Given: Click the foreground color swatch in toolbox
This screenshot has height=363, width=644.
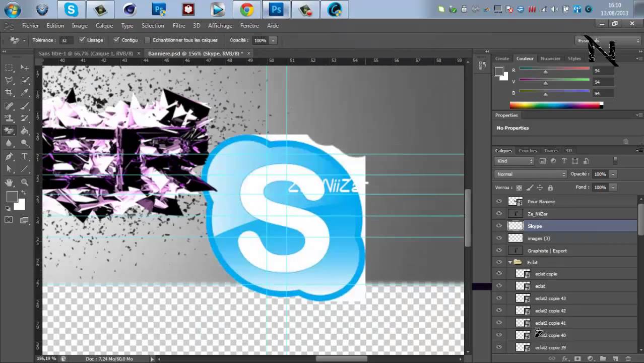Looking at the screenshot, I should point(12,197).
